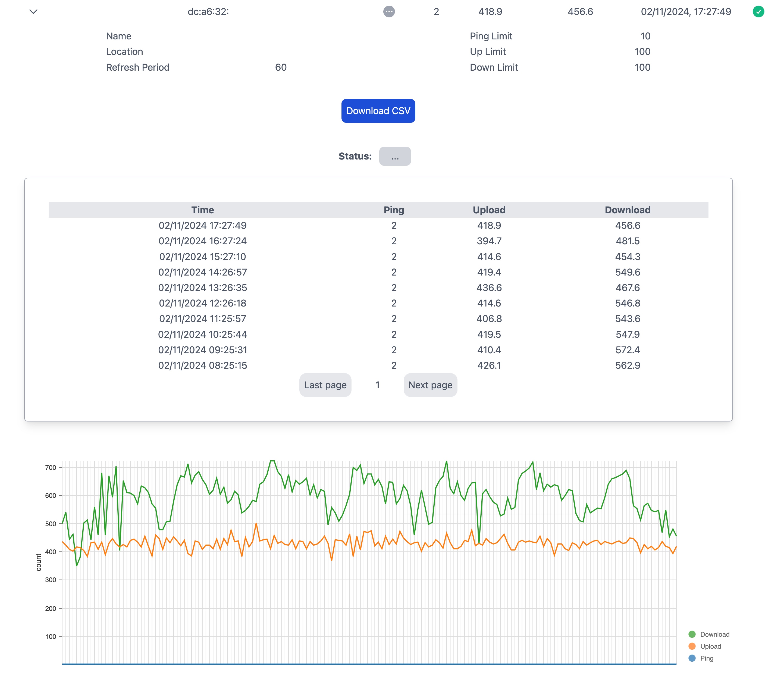Click the Ping column header
Image resolution: width=784 pixels, height=694 pixels.
tap(394, 210)
